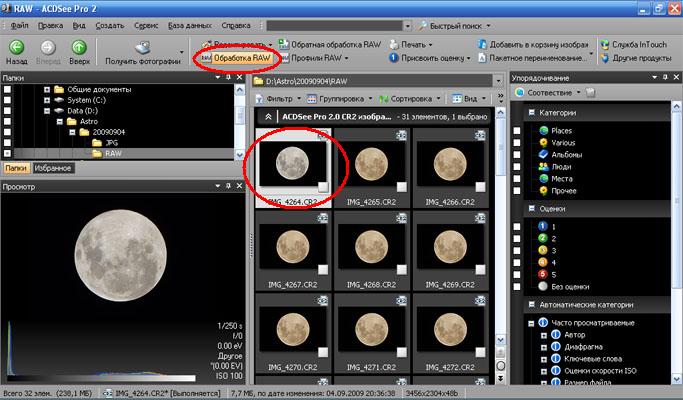Open the Вид dropdown in file list toolbar
This screenshot has height=400, width=683.
(469, 99)
